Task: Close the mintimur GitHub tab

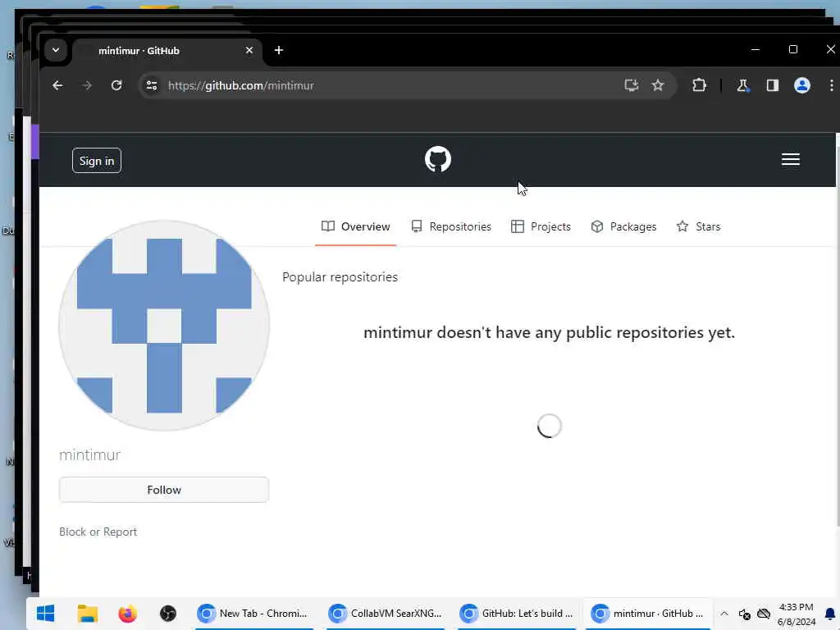Action: [x=249, y=50]
